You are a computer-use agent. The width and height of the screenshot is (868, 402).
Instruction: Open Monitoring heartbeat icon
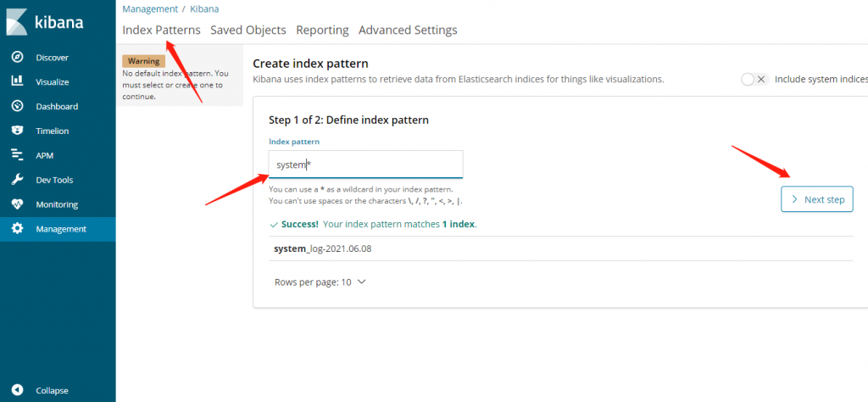click(17, 204)
